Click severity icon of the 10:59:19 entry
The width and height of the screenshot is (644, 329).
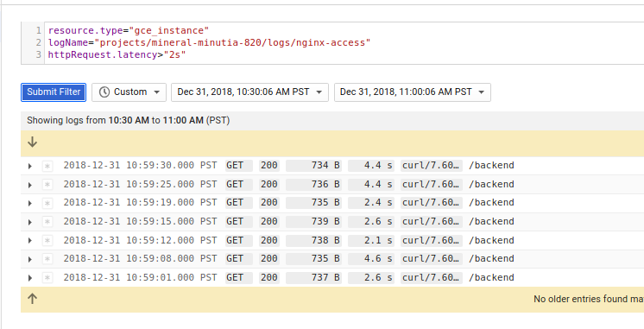pyautogui.click(x=47, y=203)
